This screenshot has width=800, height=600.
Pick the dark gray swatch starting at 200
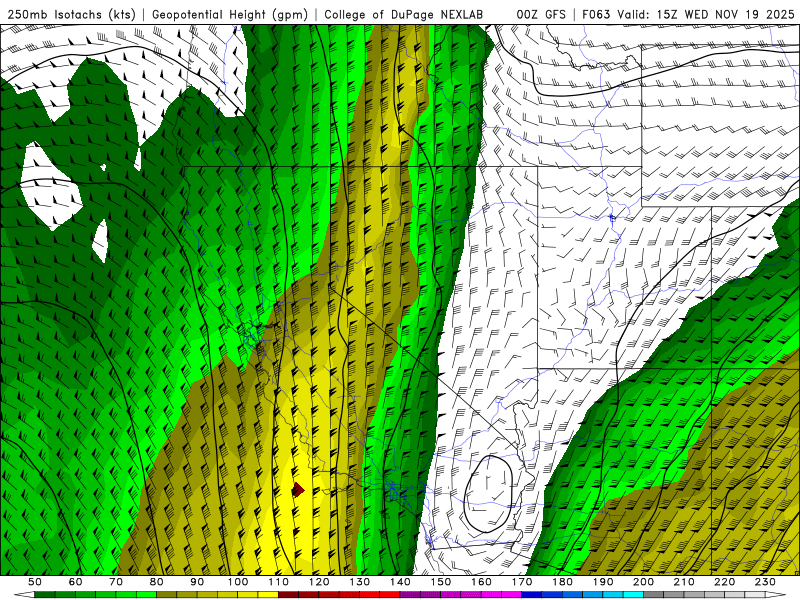tap(653, 595)
